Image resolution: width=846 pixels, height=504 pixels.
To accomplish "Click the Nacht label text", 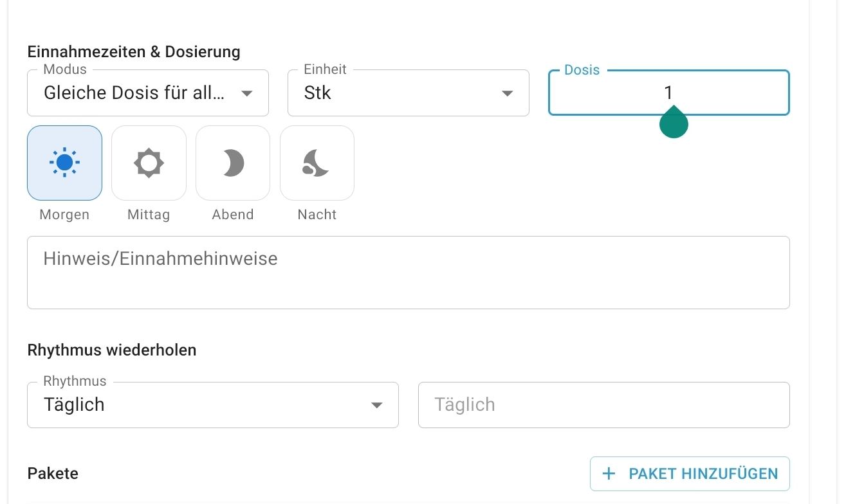I will click(317, 215).
